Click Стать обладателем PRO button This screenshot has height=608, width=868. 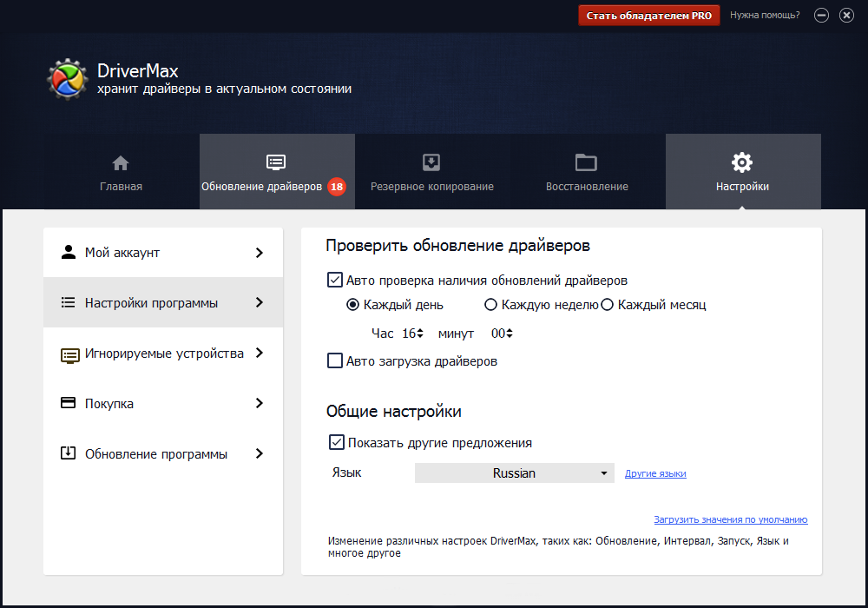coord(648,16)
